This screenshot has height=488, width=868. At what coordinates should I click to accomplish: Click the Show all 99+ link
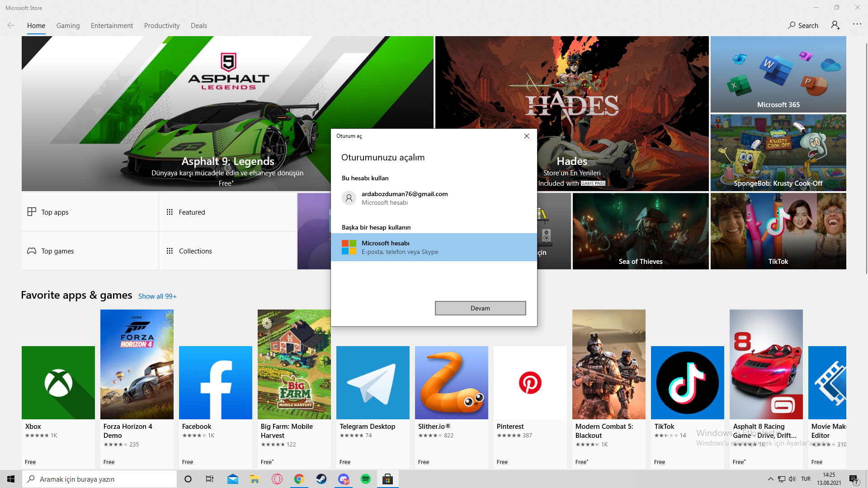point(157,296)
